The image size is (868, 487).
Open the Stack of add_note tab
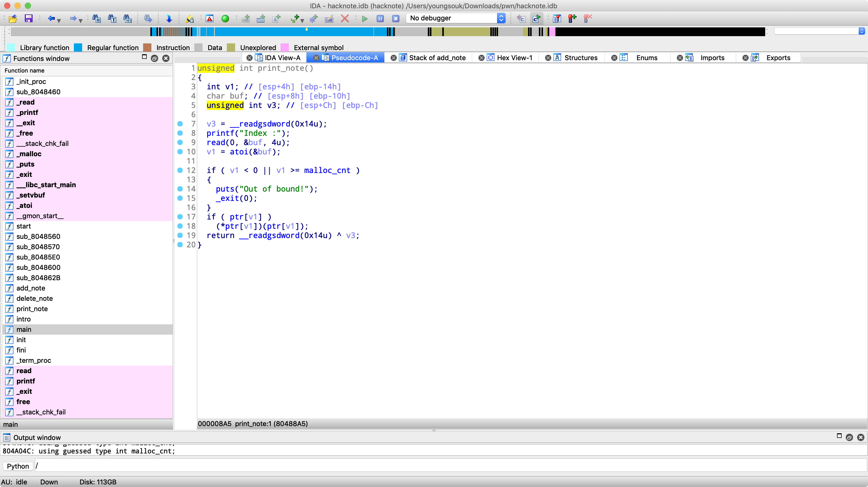point(437,58)
